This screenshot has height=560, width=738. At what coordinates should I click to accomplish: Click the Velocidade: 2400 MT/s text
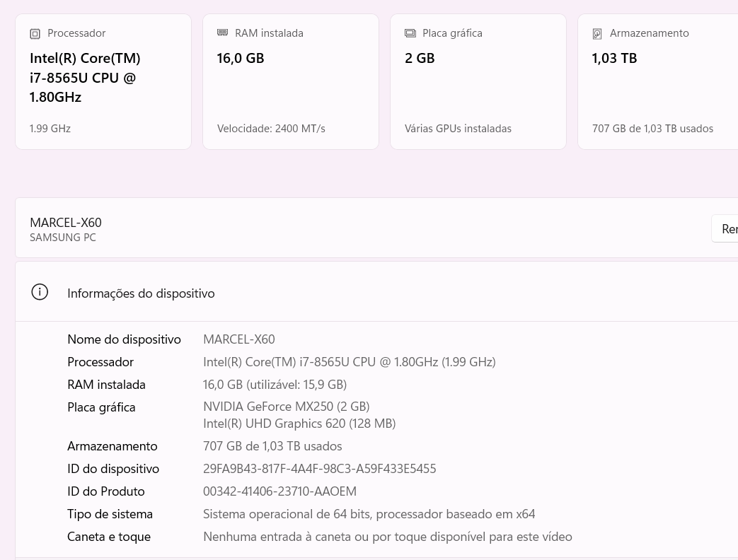(x=271, y=129)
